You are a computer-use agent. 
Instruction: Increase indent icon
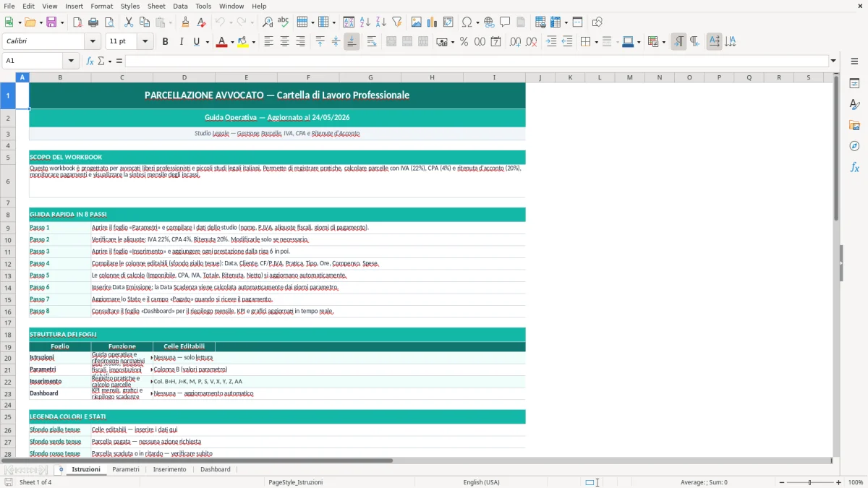tap(551, 42)
